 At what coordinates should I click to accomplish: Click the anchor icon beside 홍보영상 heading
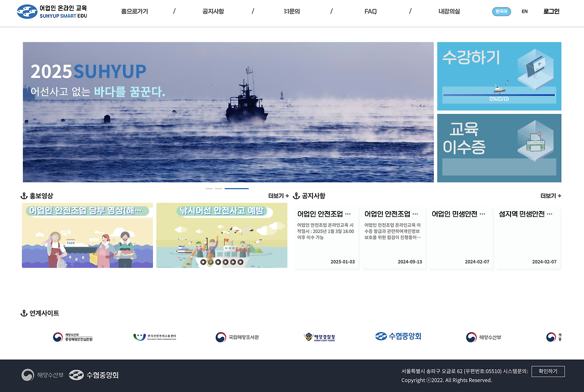23,196
